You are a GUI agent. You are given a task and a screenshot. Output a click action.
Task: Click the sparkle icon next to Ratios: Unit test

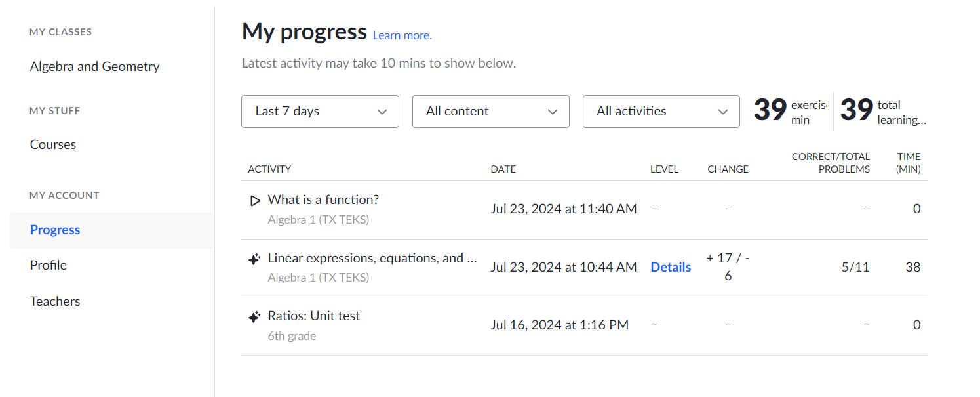pos(254,316)
